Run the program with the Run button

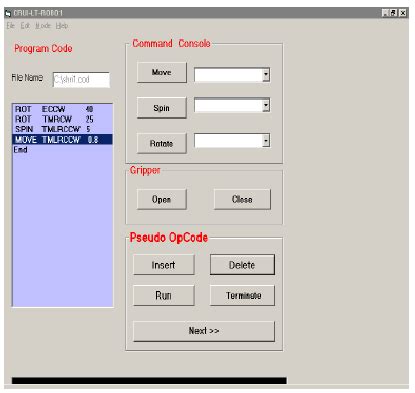coord(164,295)
